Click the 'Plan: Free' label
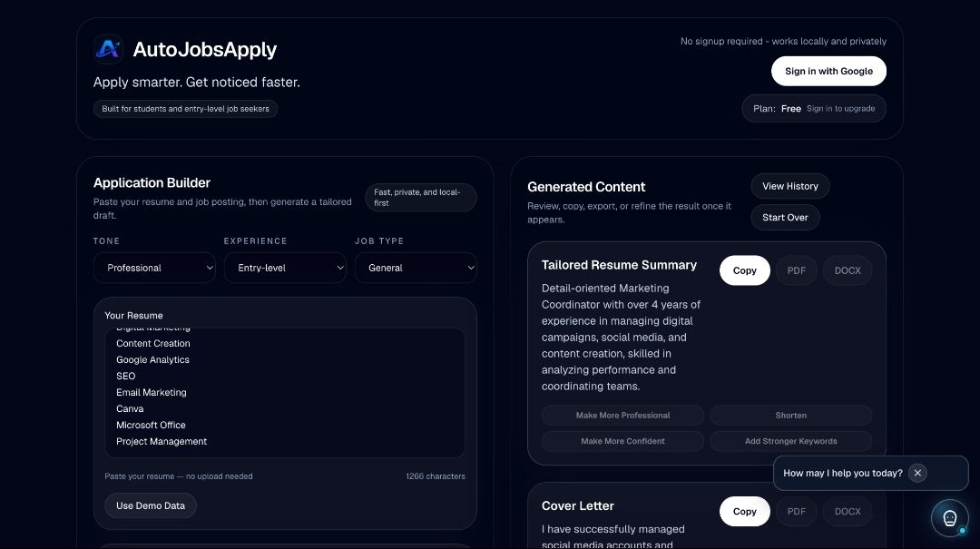Image resolution: width=980 pixels, height=549 pixels. [777, 109]
